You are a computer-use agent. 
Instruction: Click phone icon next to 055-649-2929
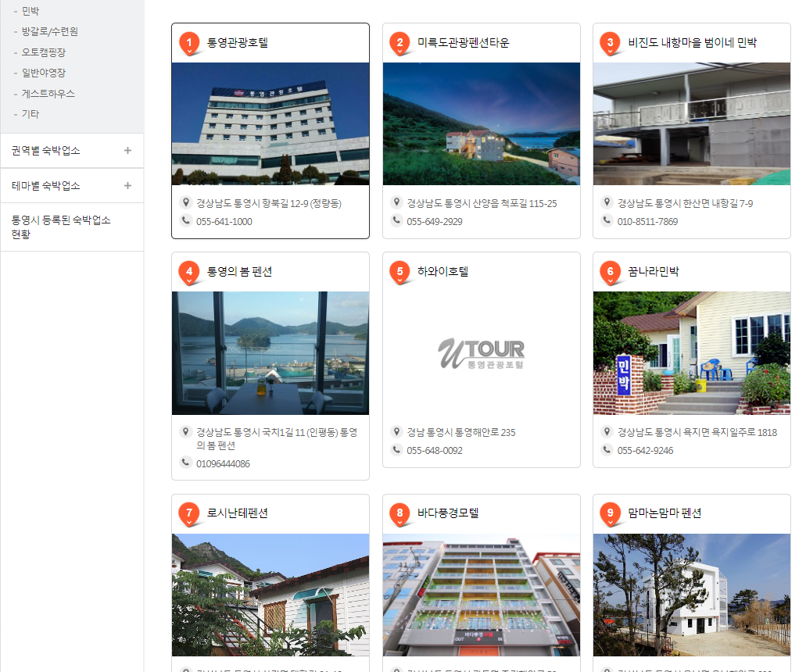pyautogui.click(x=396, y=221)
